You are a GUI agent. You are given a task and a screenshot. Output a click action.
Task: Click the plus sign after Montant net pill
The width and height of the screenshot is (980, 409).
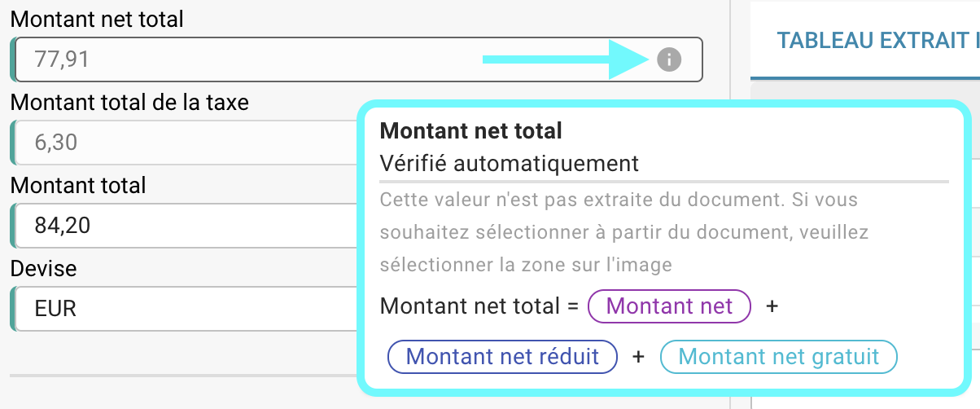click(772, 306)
